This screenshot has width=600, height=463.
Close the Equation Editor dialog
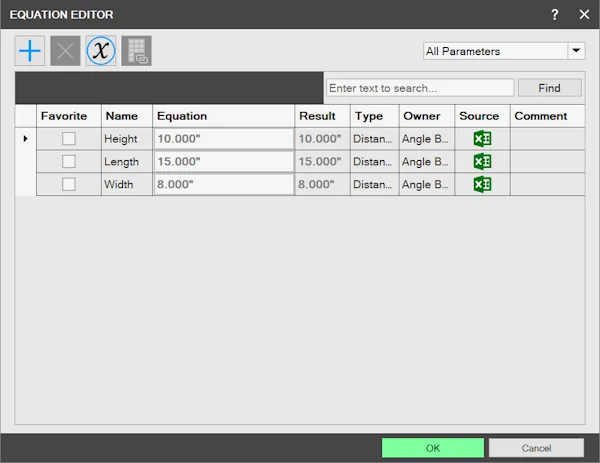pyautogui.click(x=584, y=15)
